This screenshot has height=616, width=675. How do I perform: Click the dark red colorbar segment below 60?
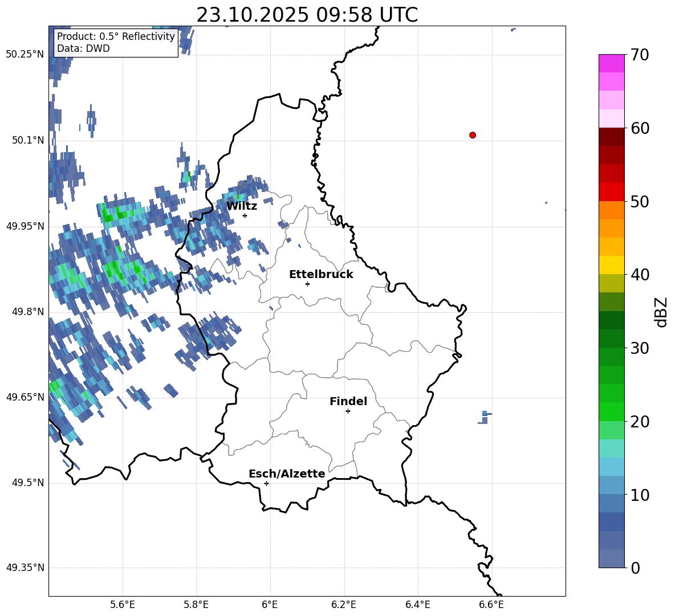pyautogui.click(x=611, y=137)
